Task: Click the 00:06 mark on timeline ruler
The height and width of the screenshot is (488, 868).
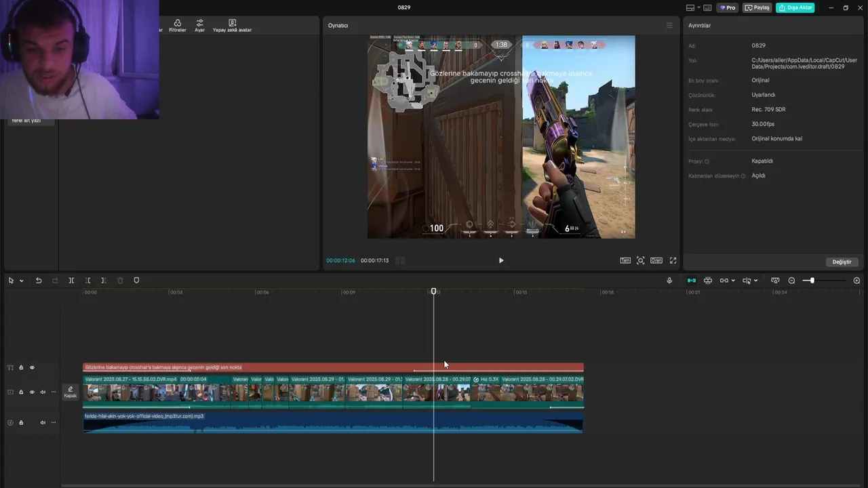Action: click(x=262, y=292)
